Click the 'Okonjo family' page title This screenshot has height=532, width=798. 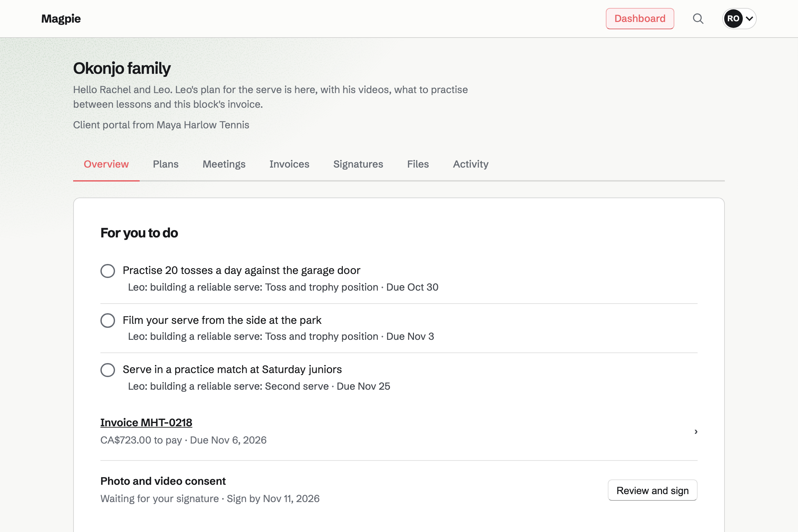(122, 68)
